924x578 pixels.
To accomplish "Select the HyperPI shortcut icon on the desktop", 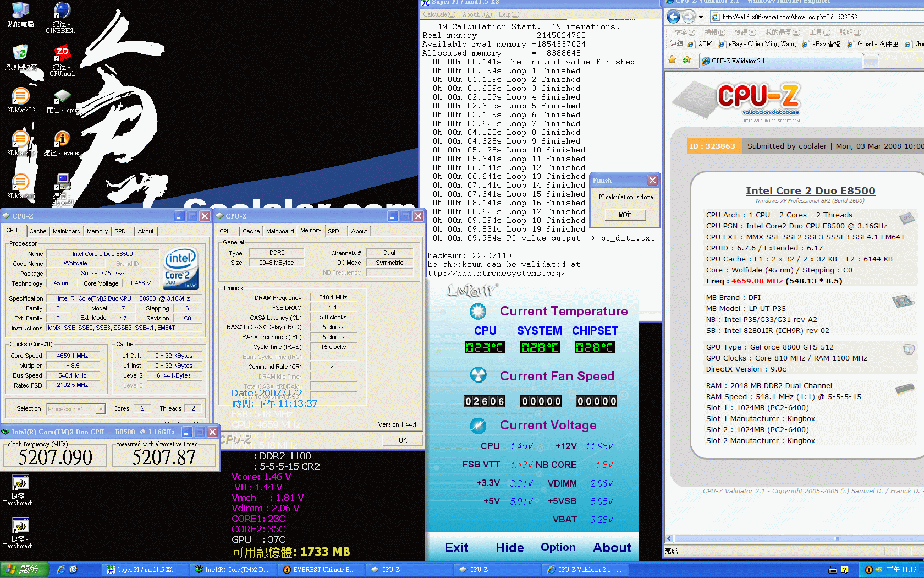I will pos(62,189).
